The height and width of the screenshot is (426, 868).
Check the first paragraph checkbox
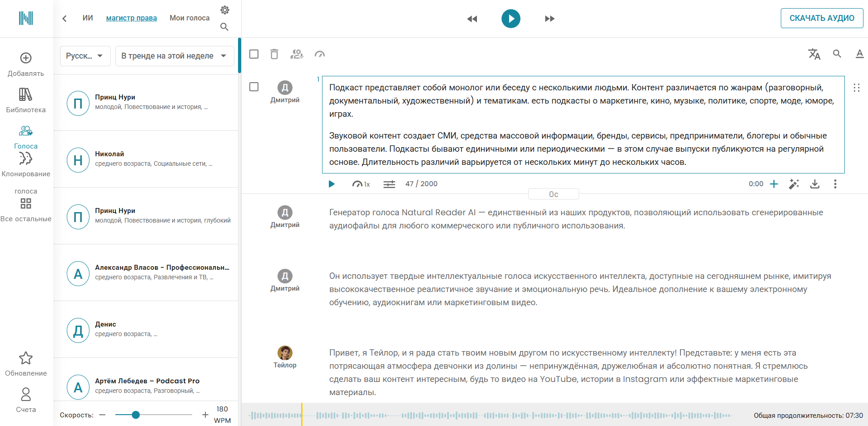click(254, 87)
